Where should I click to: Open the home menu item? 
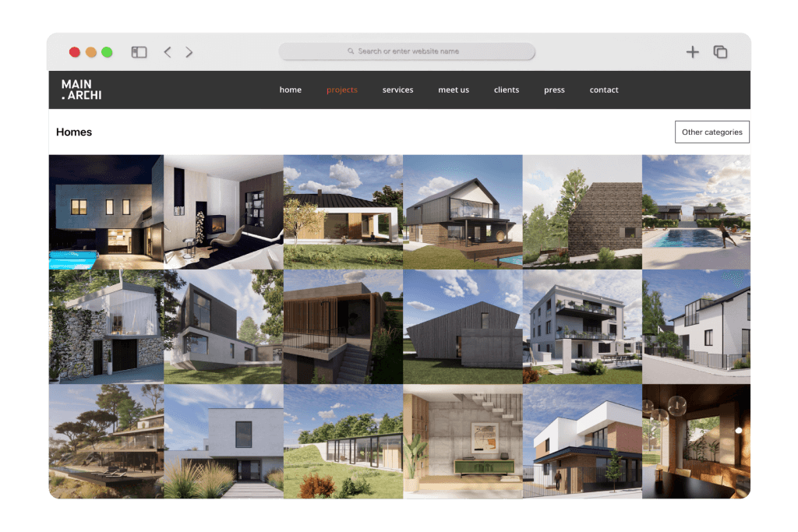(290, 90)
